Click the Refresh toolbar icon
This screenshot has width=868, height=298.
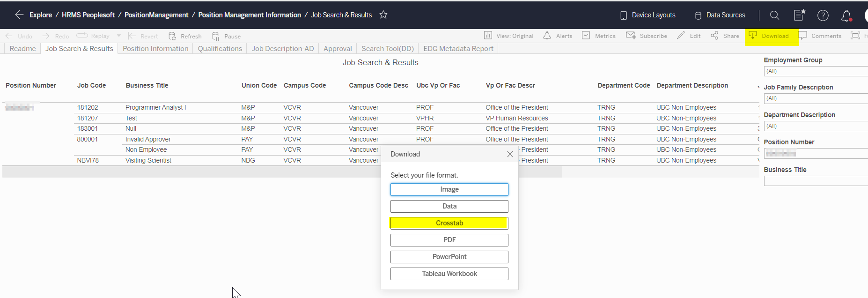coord(185,36)
